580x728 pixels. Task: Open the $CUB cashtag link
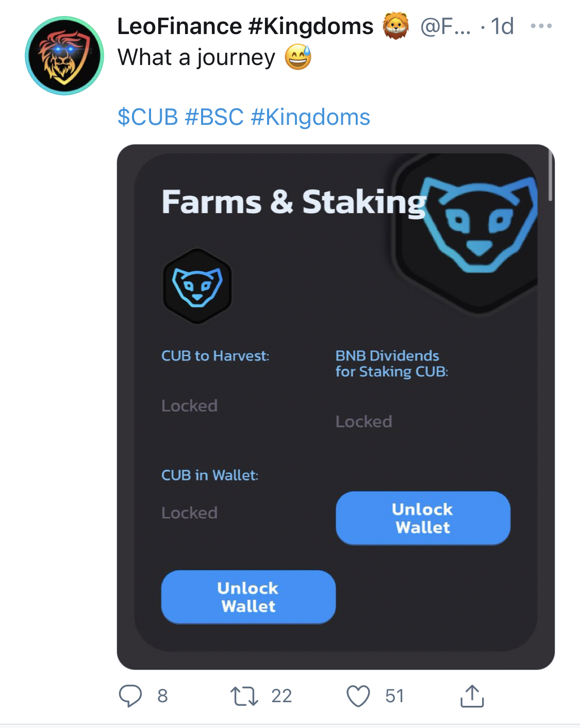(x=147, y=117)
